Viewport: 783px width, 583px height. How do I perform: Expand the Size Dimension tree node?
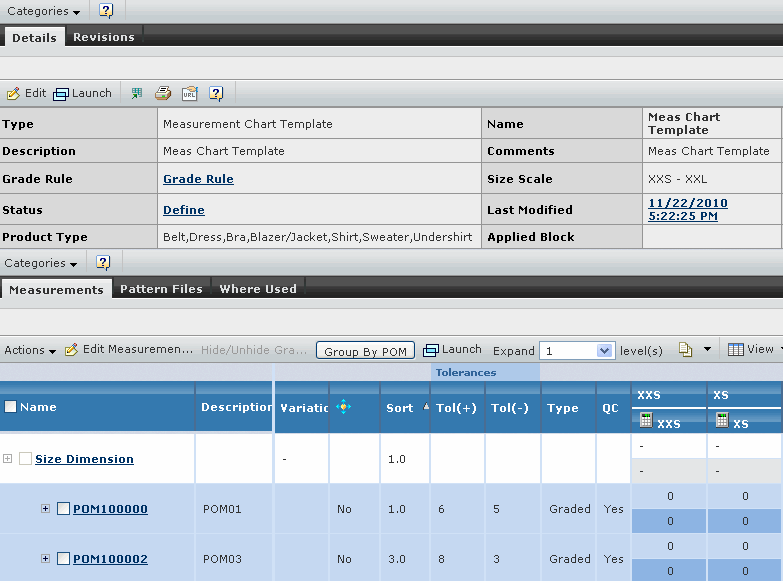click(7, 459)
